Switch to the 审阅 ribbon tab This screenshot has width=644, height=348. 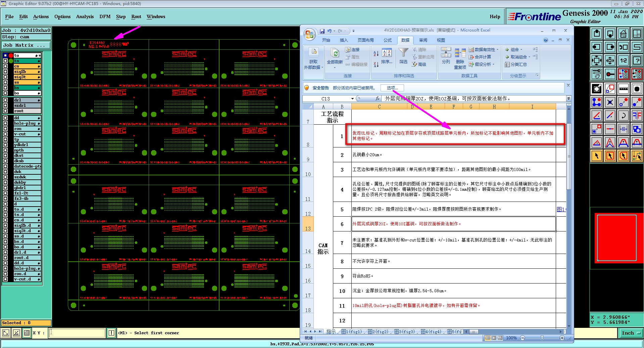(x=423, y=40)
